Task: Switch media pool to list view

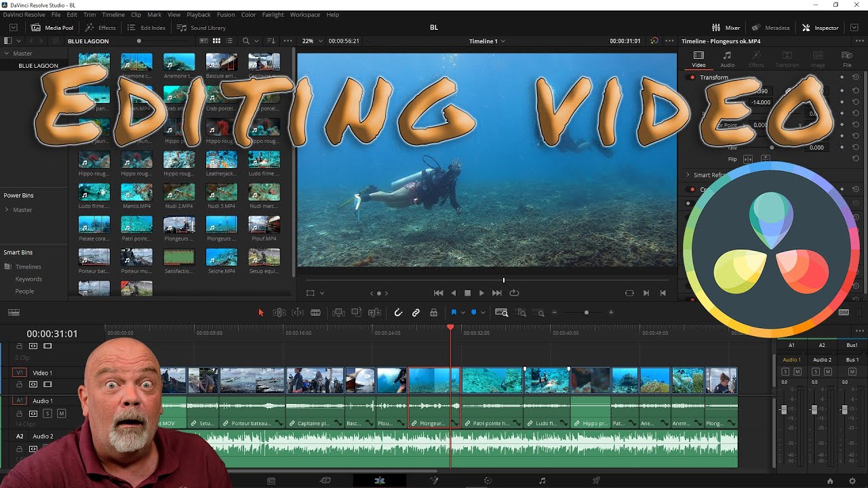Action: tap(229, 41)
